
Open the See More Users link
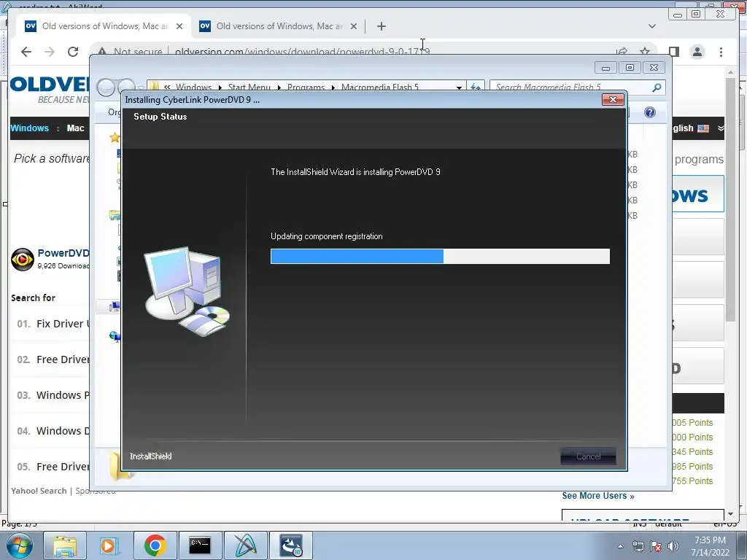coord(598,496)
